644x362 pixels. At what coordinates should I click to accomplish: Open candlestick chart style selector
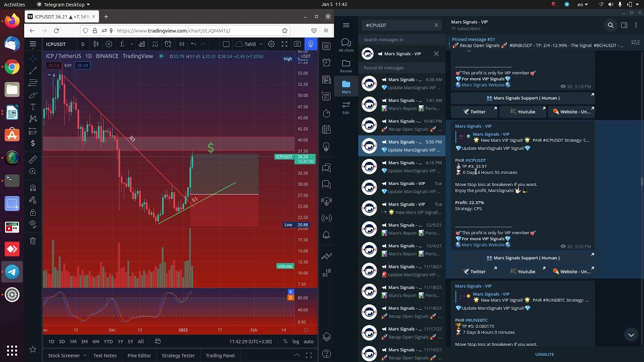click(x=96, y=44)
